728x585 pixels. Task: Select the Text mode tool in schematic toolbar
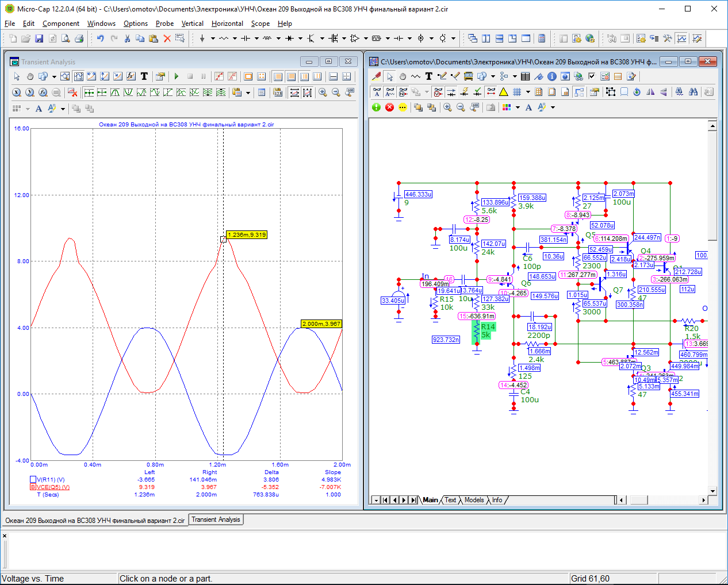coord(428,76)
